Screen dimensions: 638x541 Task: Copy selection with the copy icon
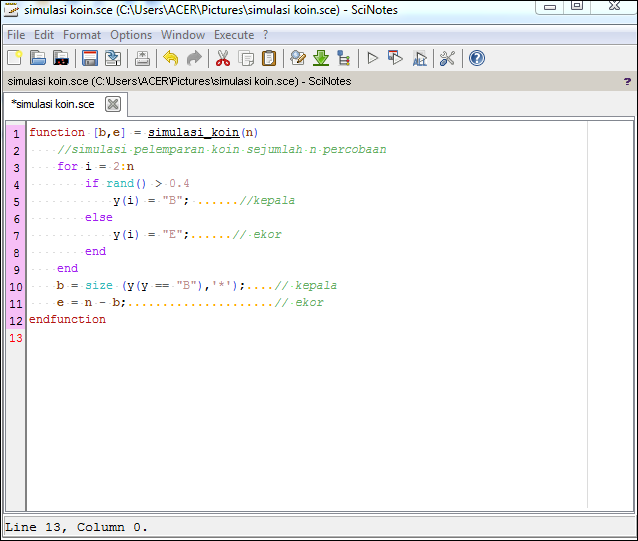click(246, 58)
